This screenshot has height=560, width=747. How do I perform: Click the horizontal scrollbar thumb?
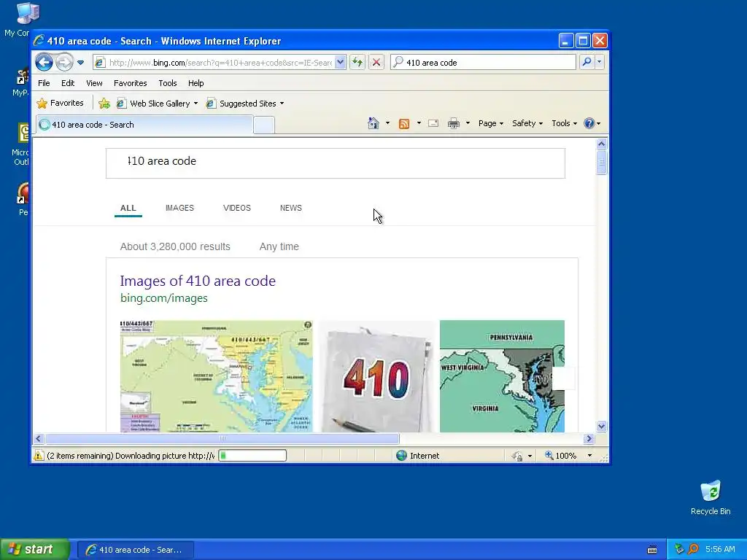[222, 438]
